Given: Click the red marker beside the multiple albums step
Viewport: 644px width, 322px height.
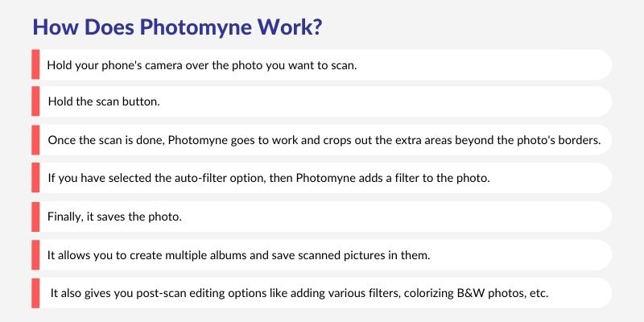Looking at the screenshot, I should click(35, 254).
